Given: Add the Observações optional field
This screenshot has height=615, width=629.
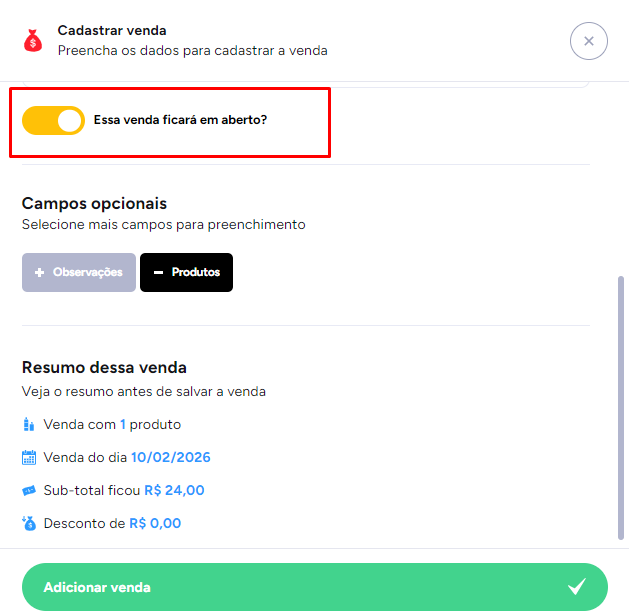Looking at the screenshot, I should tap(79, 272).
